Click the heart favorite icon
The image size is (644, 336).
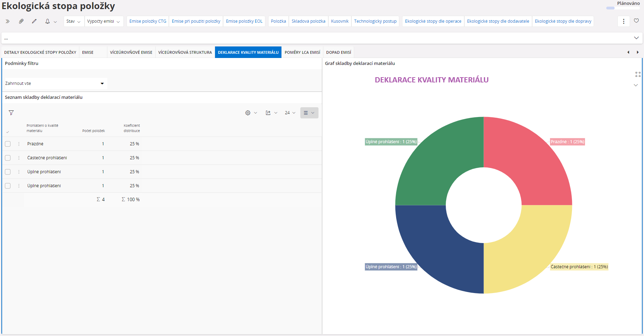click(x=636, y=21)
